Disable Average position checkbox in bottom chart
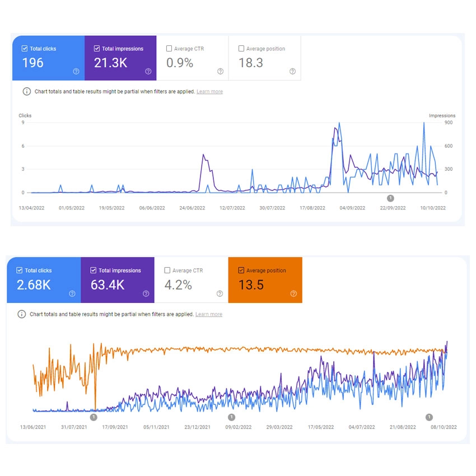476x476 pixels. [x=241, y=270]
